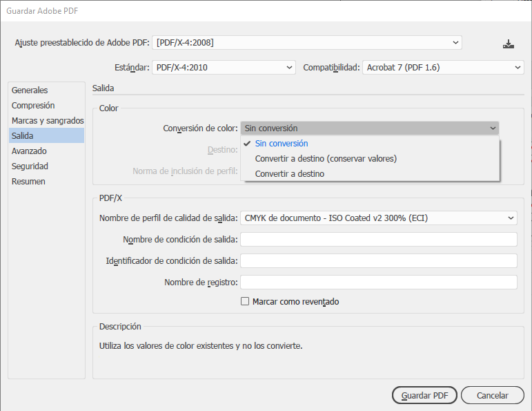Viewport: 532px width, 411px height.
Task: Click the Guardar PDF button
Action: coord(424,395)
